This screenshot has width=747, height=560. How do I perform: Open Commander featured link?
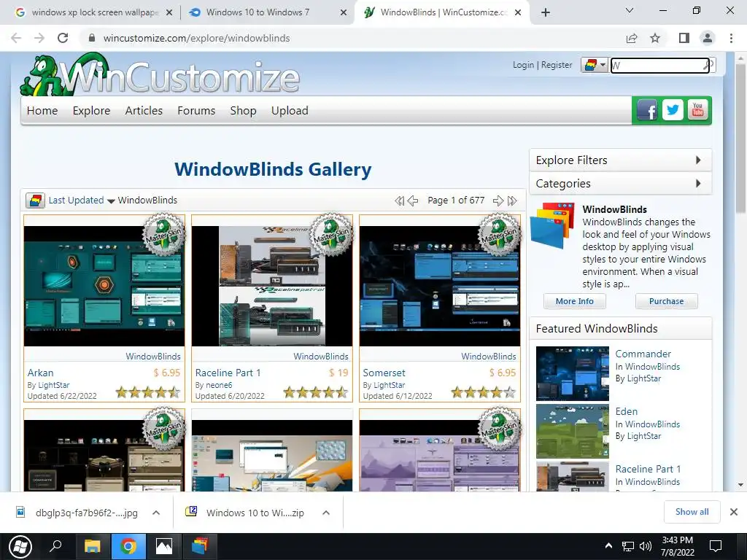643,354
